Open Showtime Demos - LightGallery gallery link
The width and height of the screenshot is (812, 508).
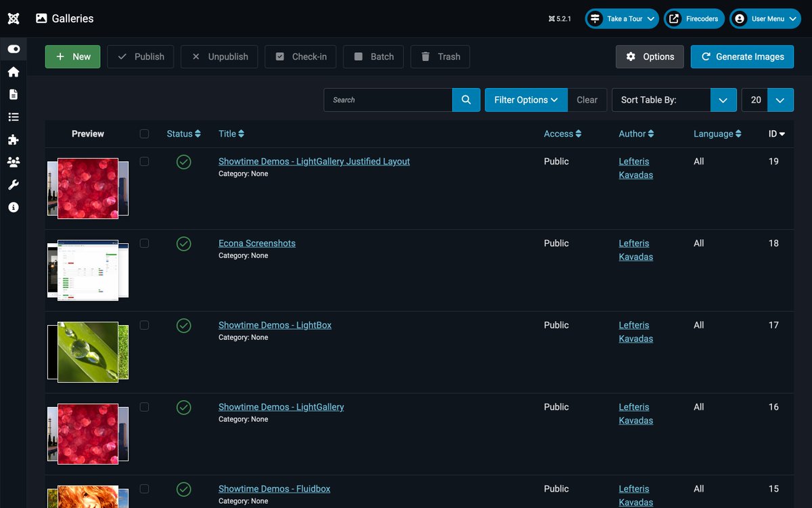point(281,407)
